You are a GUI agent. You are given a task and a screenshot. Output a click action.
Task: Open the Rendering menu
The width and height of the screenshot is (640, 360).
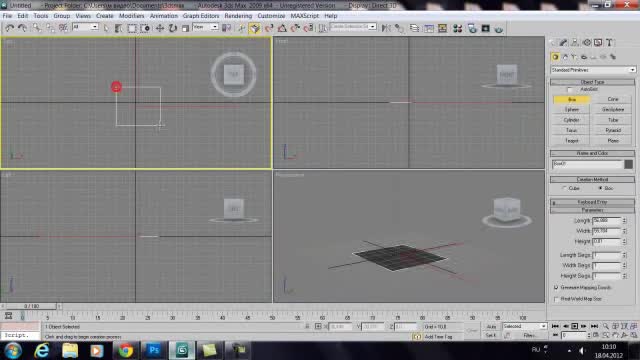coord(238,16)
